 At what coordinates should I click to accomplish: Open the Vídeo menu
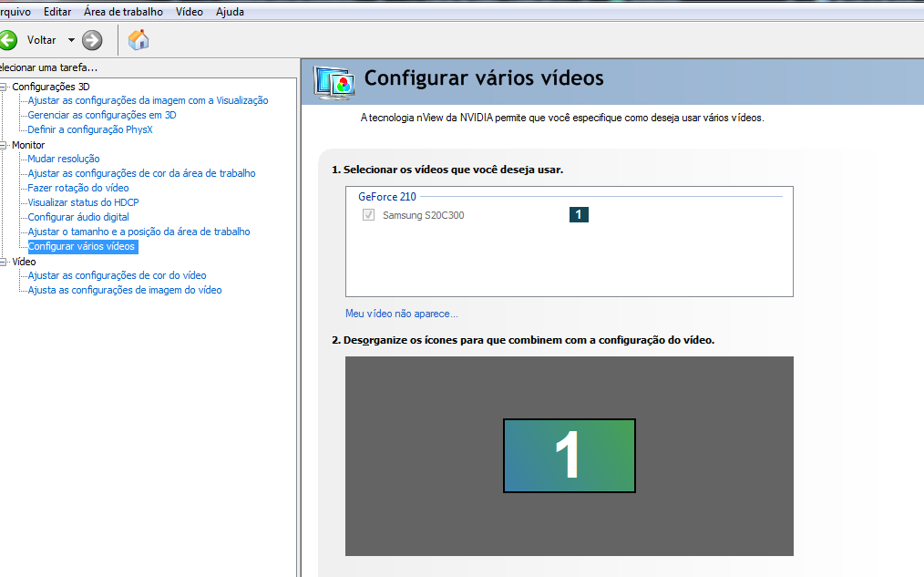coord(190,12)
